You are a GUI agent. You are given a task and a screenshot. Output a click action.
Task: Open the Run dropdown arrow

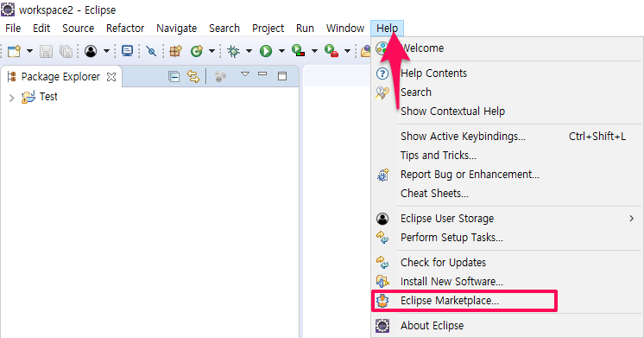click(x=281, y=51)
